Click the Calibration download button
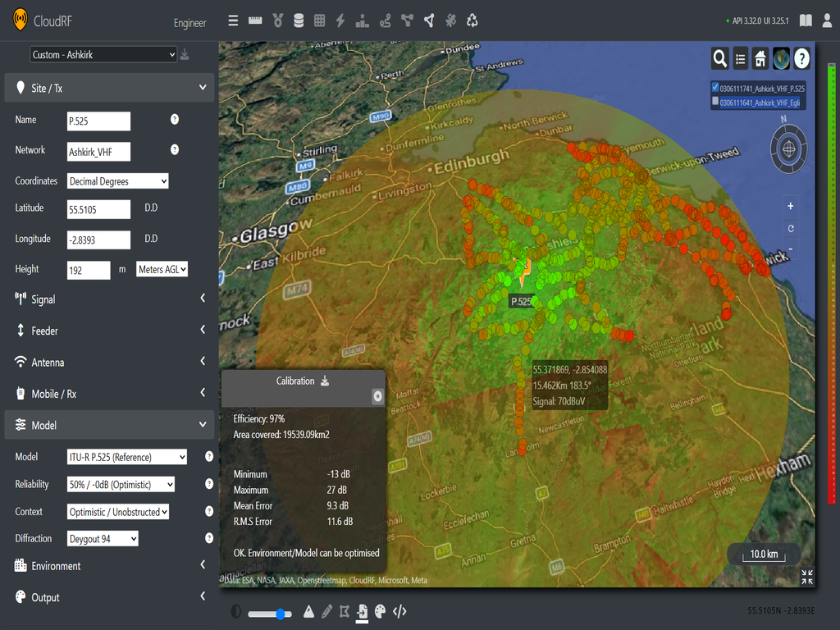Image resolution: width=840 pixels, height=630 pixels. point(324,380)
